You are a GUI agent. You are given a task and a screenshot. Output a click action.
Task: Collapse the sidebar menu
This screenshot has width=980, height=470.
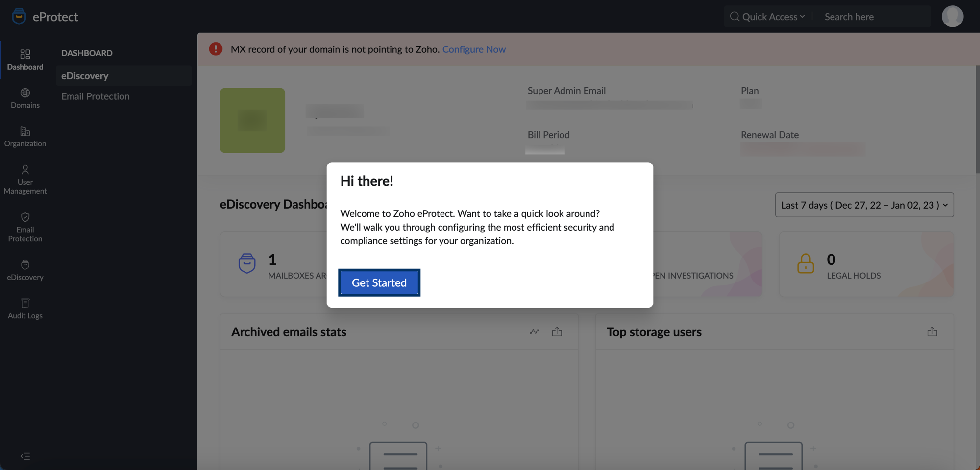25,456
